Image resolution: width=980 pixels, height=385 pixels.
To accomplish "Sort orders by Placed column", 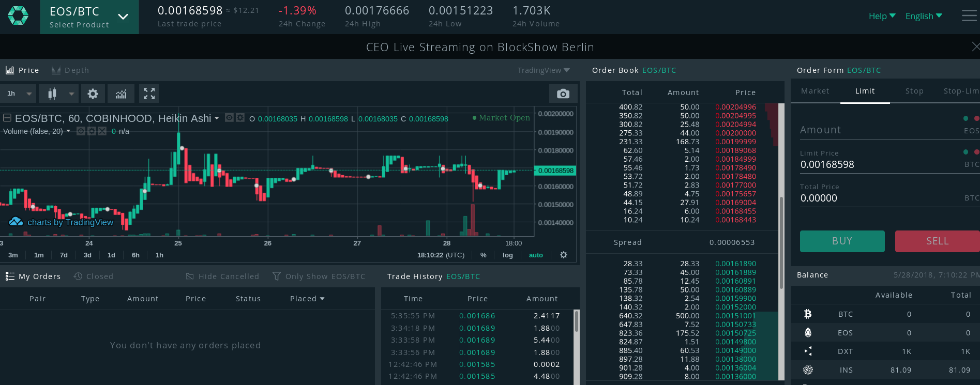I will pos(307,299).
